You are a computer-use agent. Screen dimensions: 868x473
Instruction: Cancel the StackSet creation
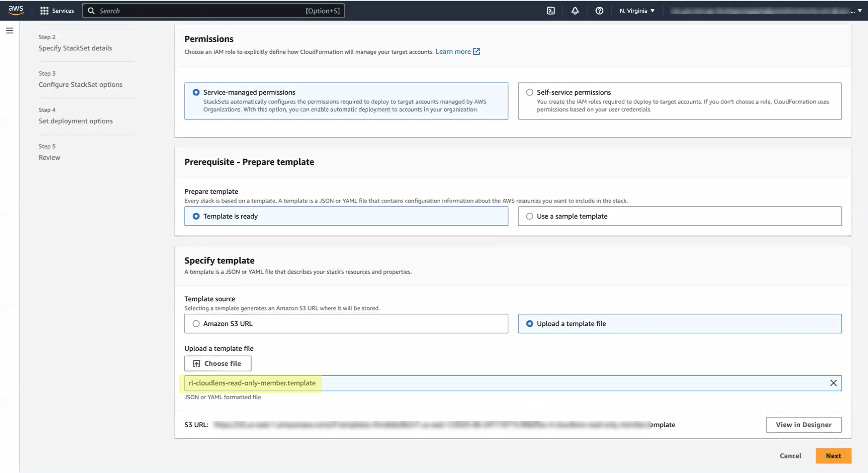(x=790, y=456)
